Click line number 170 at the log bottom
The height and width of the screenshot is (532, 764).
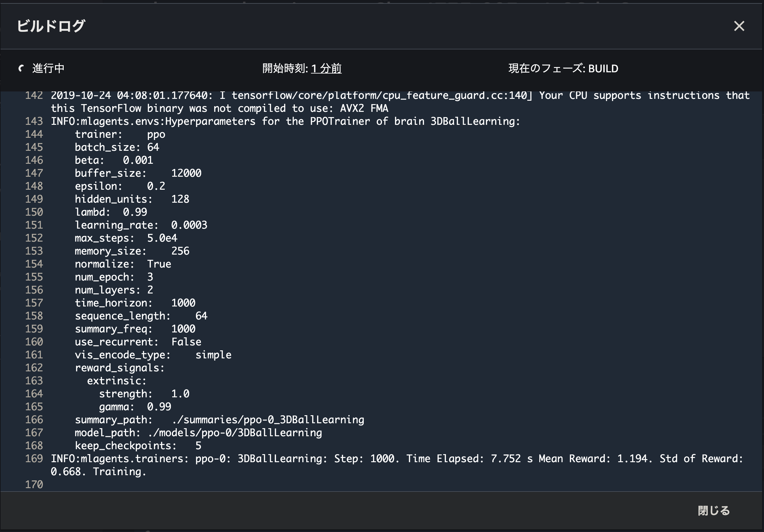click(x=34, y=484)
